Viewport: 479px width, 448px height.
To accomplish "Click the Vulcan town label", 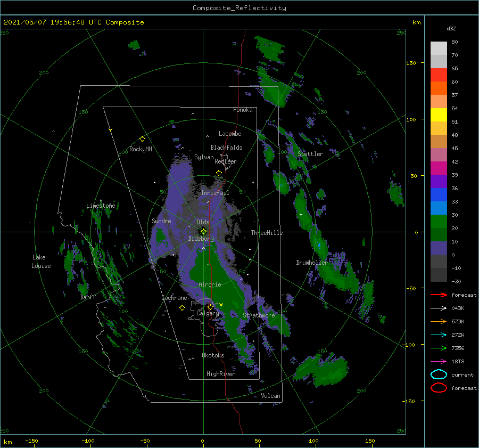I will tap(271, 396).
